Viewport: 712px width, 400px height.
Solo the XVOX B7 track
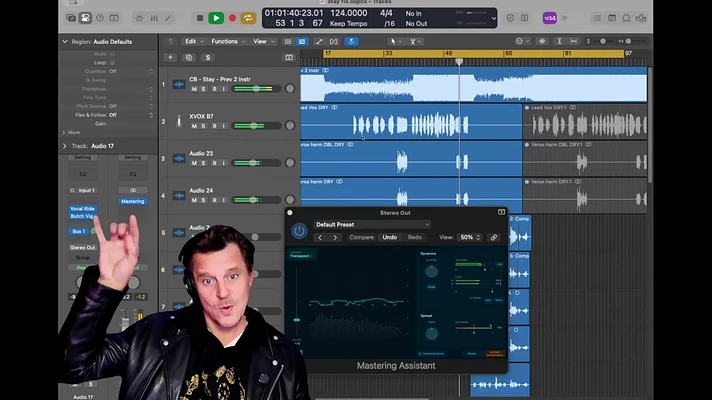pos(203,126)
